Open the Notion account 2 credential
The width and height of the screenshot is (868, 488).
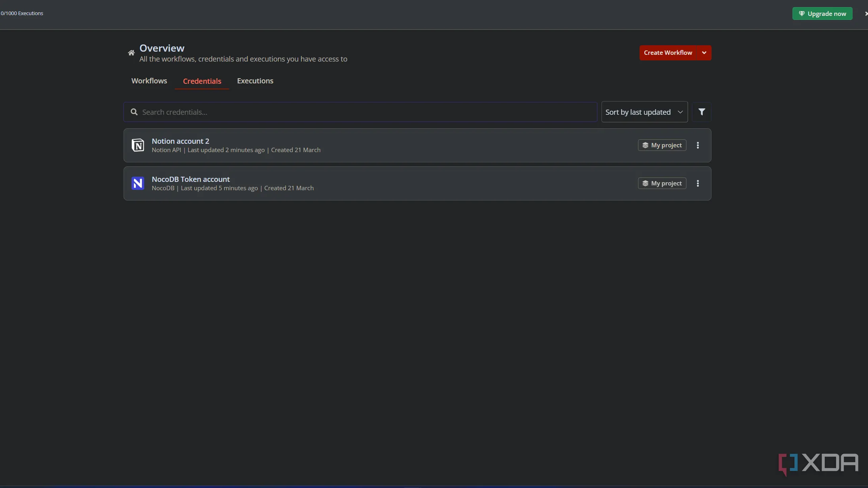180,141
